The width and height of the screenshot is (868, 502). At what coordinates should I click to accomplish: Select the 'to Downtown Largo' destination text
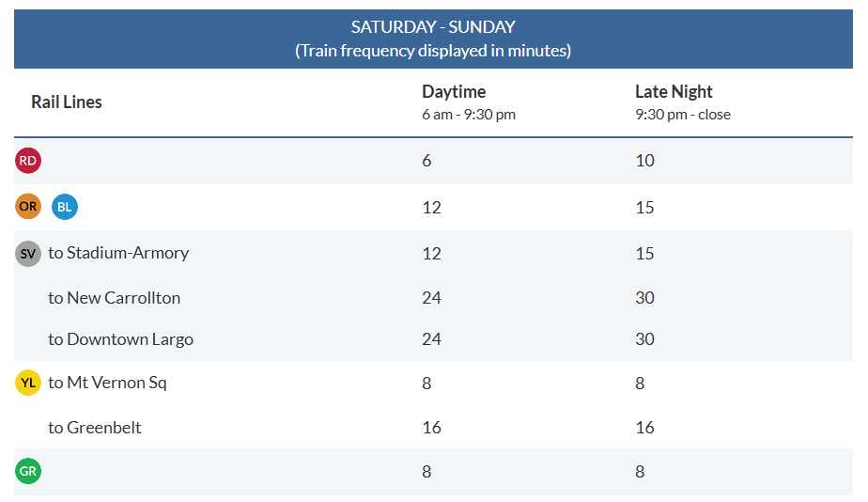click(121, 339)
